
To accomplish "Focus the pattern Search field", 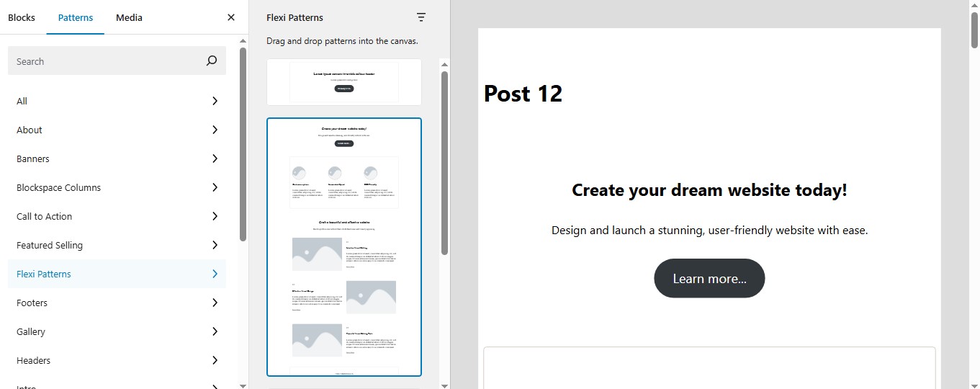I will click(117, 61).
